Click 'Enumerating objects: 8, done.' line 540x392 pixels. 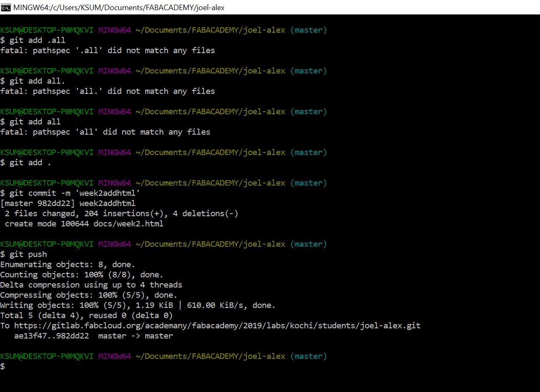(68, 265)
